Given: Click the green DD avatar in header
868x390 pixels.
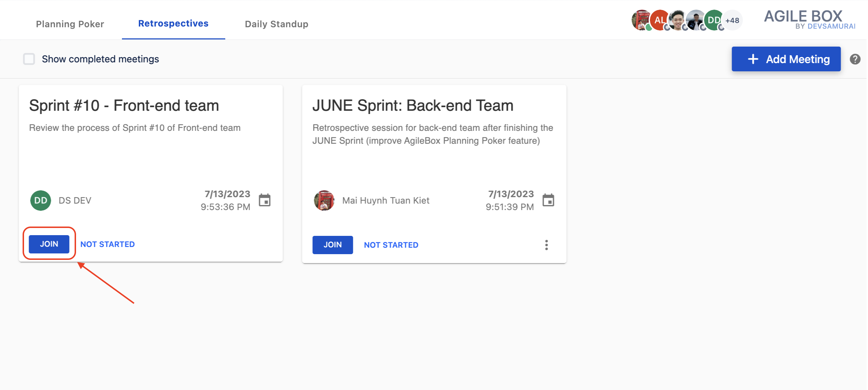Looking at the screenshot, I should [713, 20].
